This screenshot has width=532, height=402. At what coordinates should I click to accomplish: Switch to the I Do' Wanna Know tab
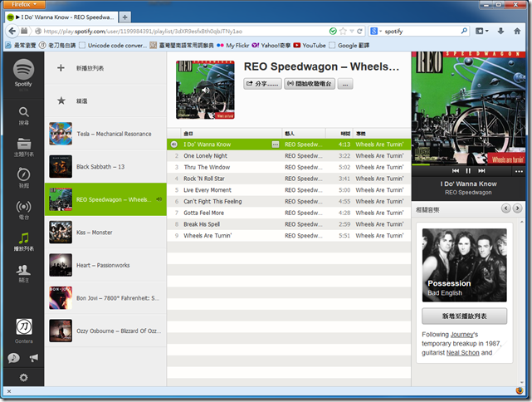pos(61,17)
